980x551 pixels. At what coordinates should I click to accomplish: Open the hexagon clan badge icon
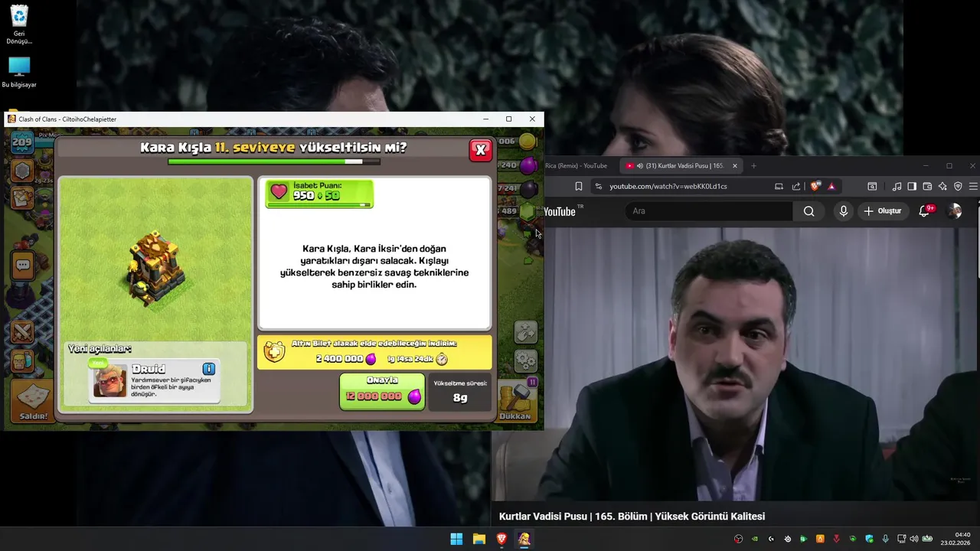pos(22,170)
